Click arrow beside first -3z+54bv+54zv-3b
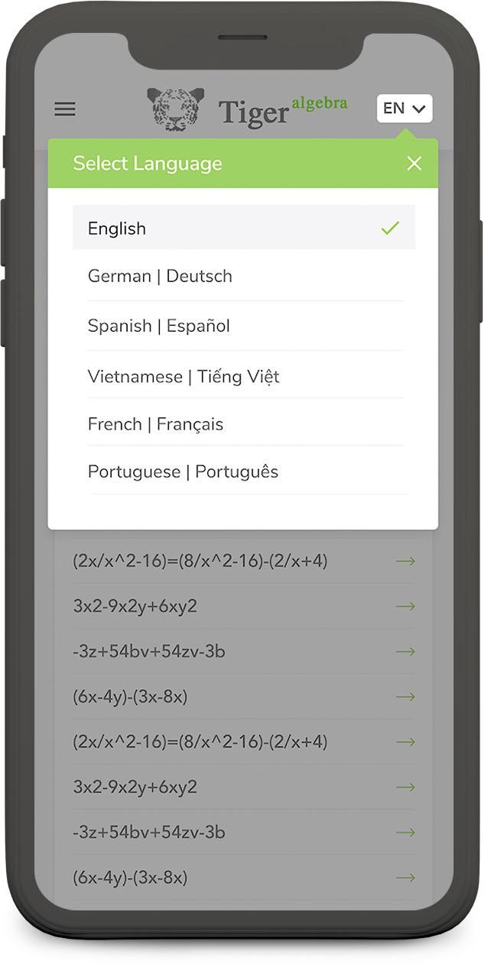The image size is (488, 980). [405, 651]
